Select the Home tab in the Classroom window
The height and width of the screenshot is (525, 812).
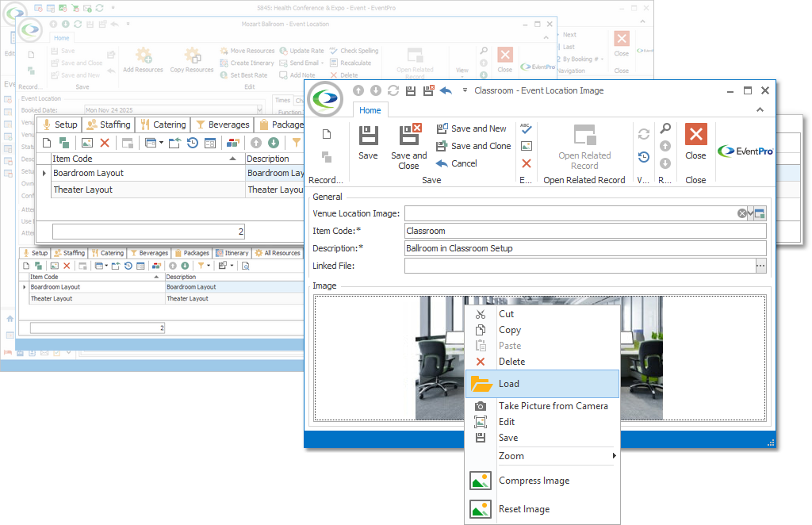tap(370, 110)
